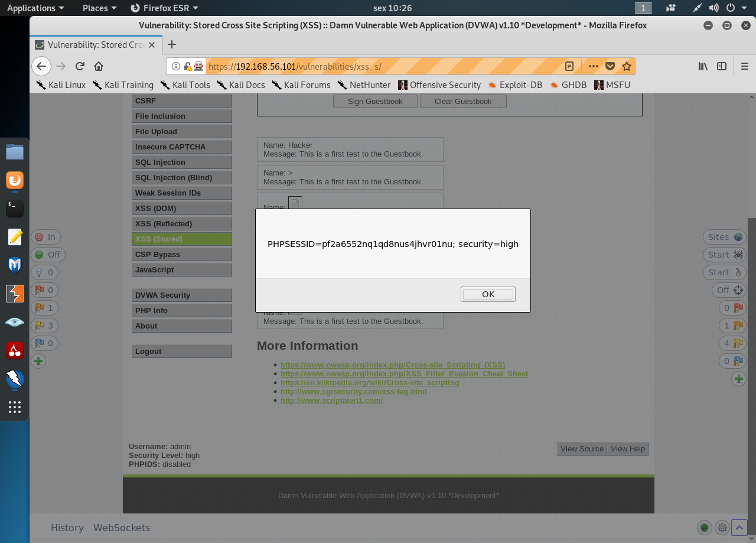Launch Cherrytree from the dock

[x=15, y=350]
